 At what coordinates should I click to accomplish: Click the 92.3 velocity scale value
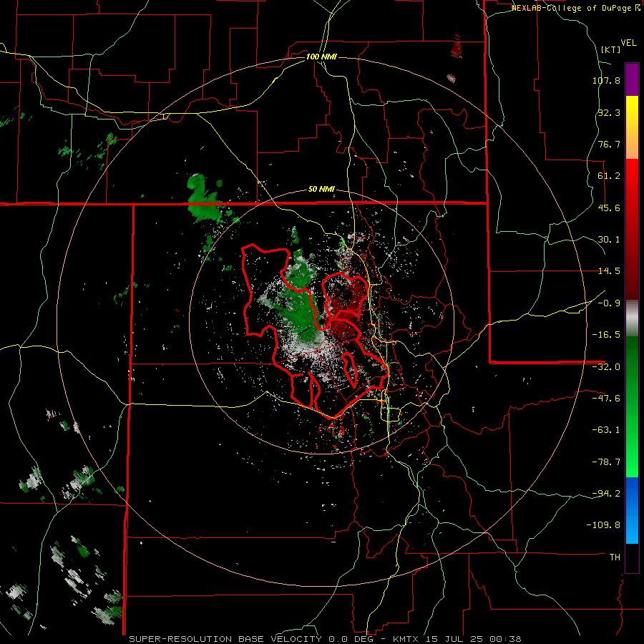[609, 112]
